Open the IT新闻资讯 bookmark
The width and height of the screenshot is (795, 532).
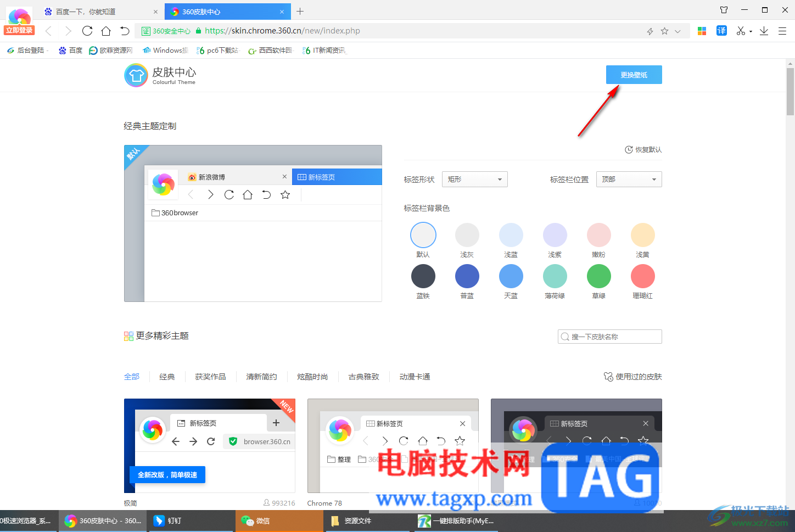click(324, 51)
